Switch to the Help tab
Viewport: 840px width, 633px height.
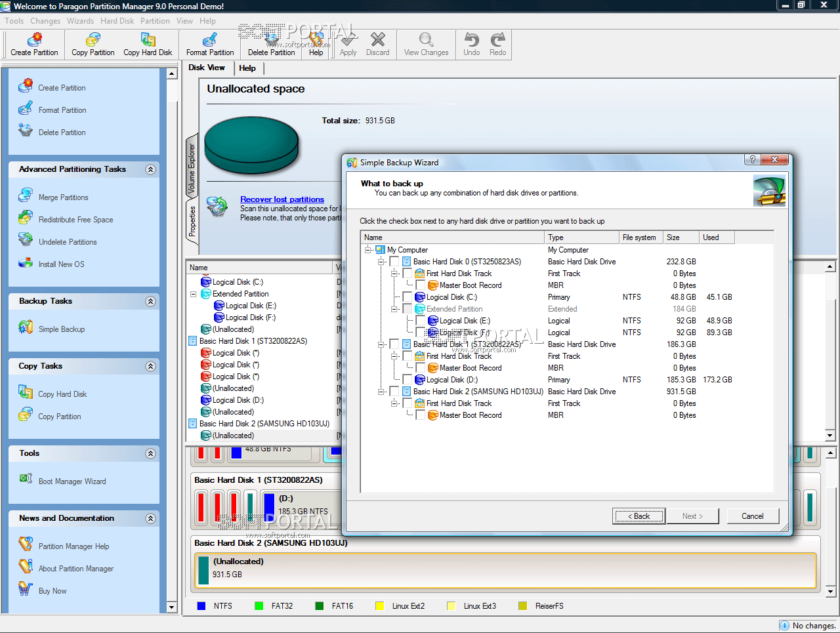point(247,68)
